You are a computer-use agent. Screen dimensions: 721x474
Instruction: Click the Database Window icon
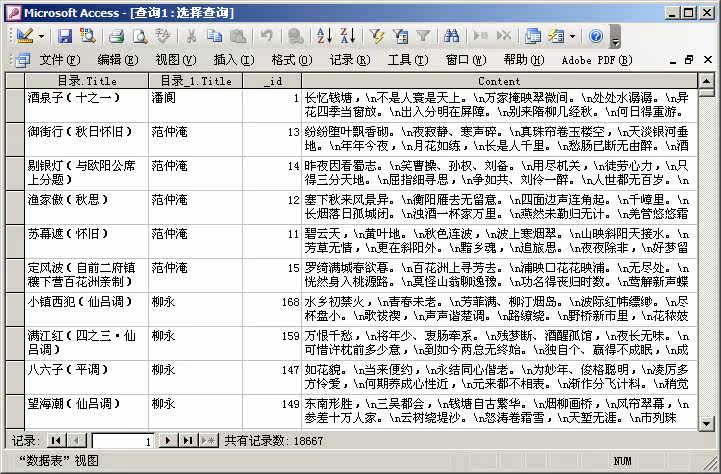click(x=533, y=36)
